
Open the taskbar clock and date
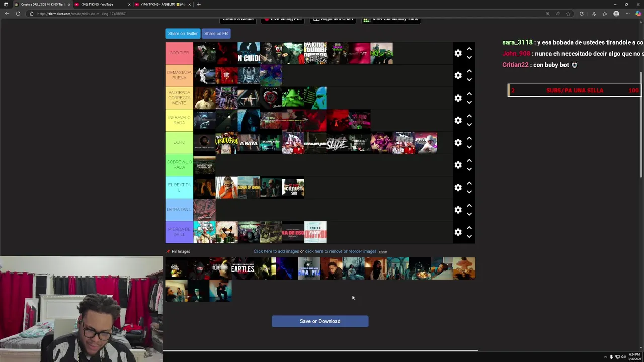[x=633, y=357]
